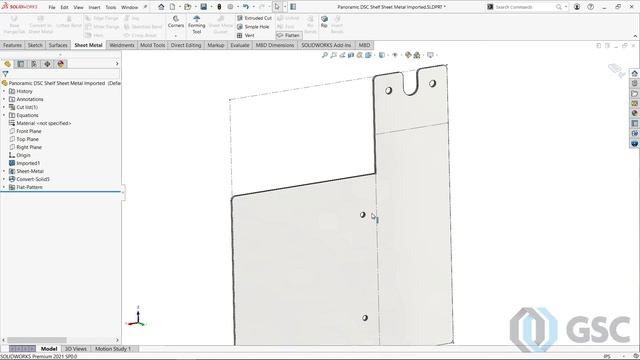Create a new document

[x=172, y=7]
